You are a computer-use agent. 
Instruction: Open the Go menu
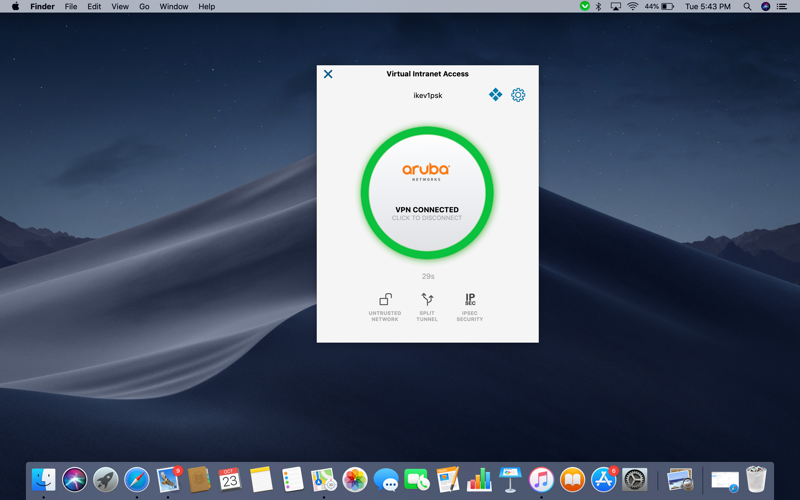click(144, 6)
